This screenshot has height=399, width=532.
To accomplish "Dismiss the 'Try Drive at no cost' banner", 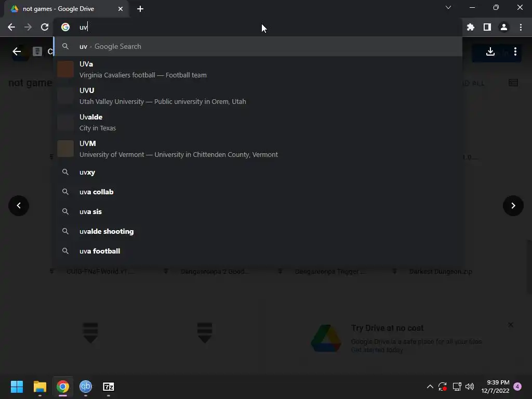I will point(511,325).
